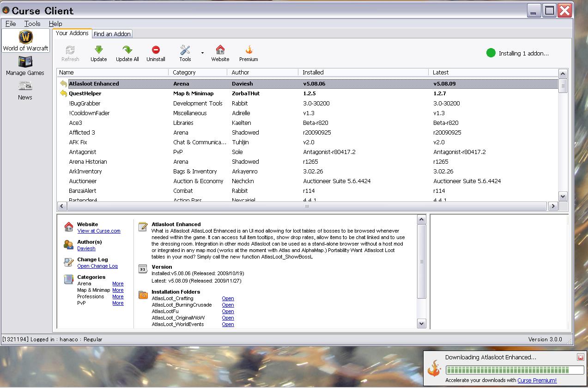Open the Help menu
588x388 pixels.
[55, 24]
